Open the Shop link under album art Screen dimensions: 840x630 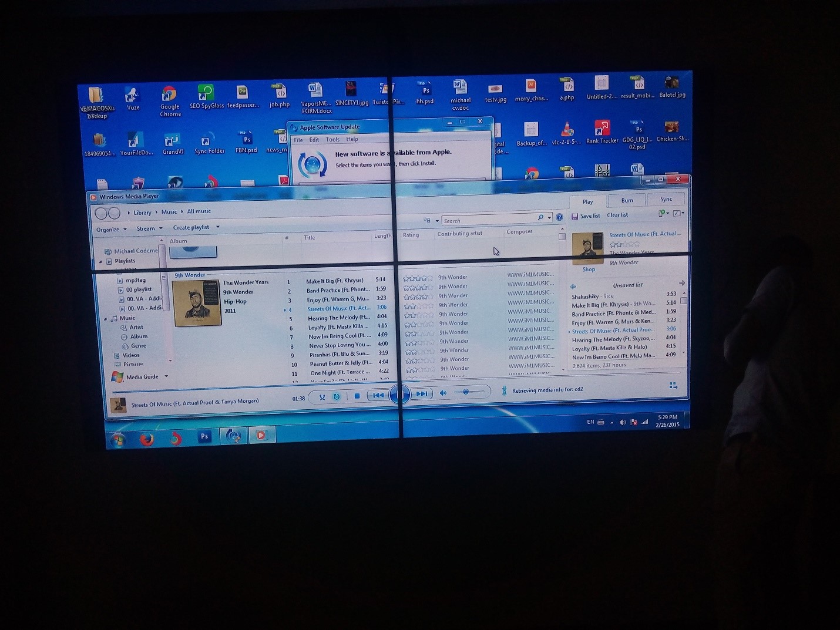click(x=589, y=269)
